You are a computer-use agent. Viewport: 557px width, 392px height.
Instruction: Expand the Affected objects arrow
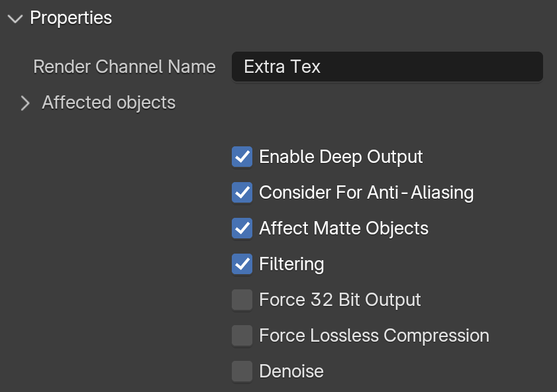point(25,103)
